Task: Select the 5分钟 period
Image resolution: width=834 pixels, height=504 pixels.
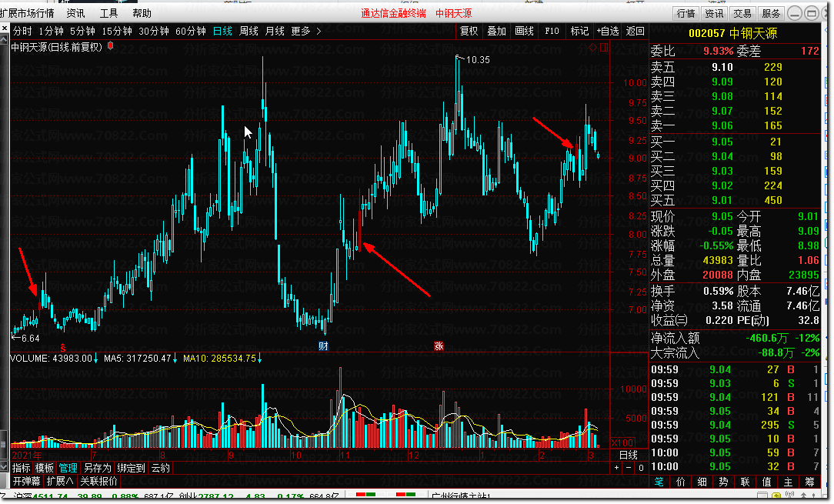Action: [x=83, y=31]
